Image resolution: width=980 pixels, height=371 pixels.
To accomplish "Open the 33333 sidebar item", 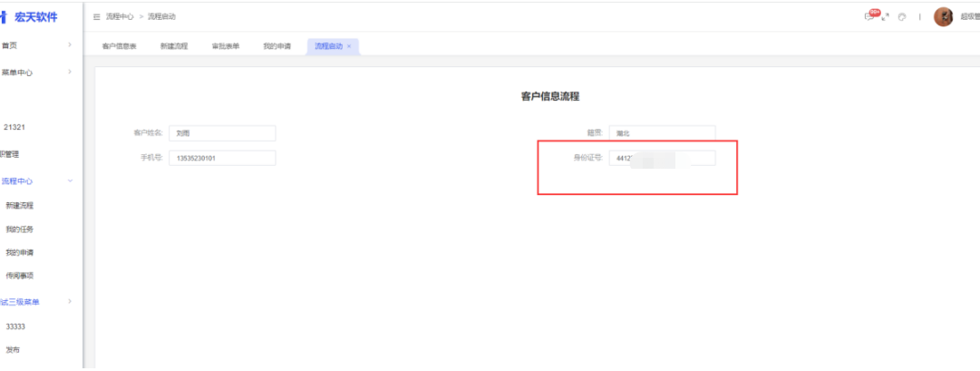I will [15, 327].
